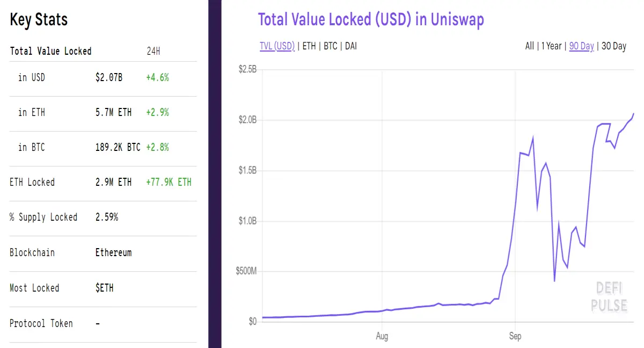Click the '$ETH' most locked value
The width and height of the screenshot is (644, 348).
(104, 288)
